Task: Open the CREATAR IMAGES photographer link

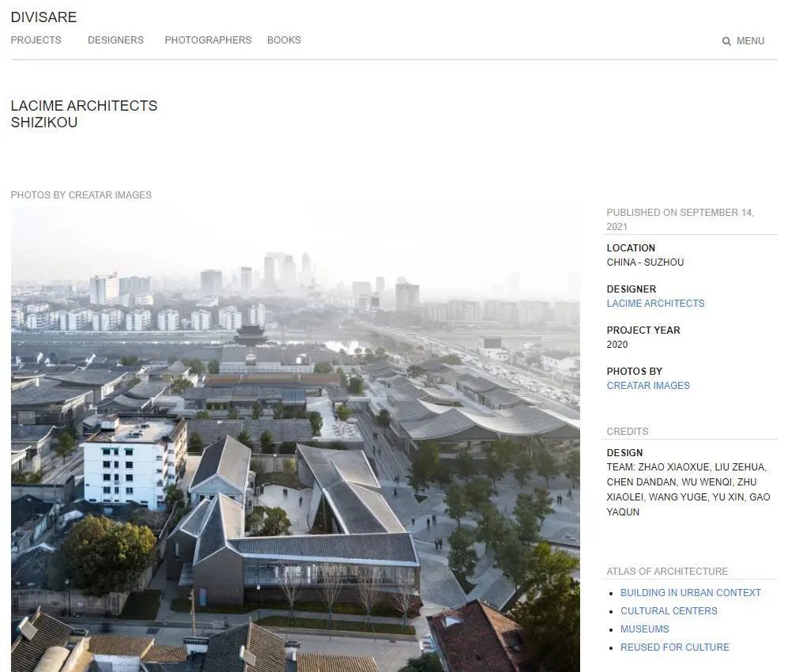Action: [648, 386]
